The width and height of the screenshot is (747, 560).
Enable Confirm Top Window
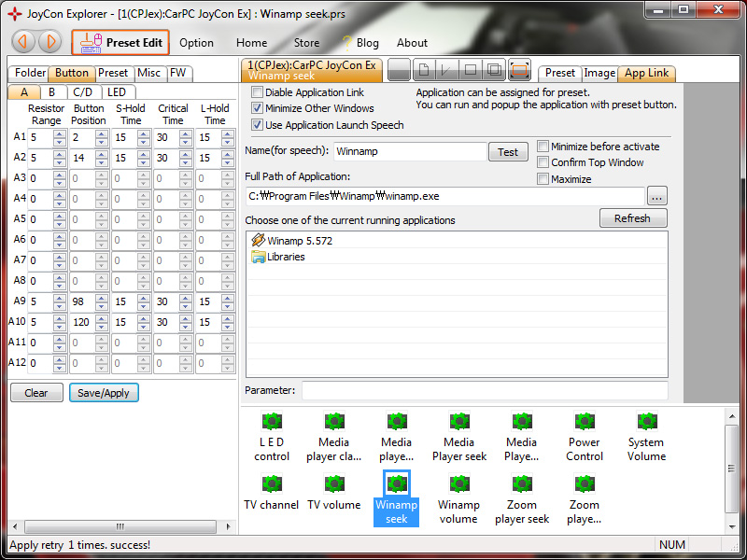pyautogui.click(x=543, y=162)
